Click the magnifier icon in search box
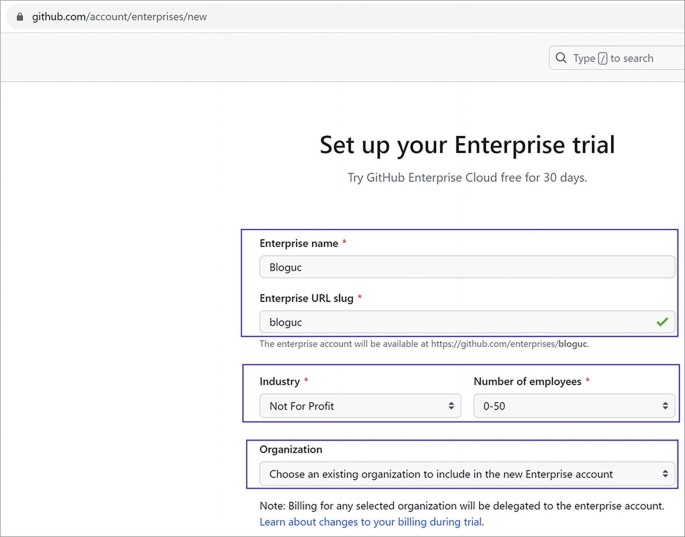Screen dimensions: 685x537 561,58
